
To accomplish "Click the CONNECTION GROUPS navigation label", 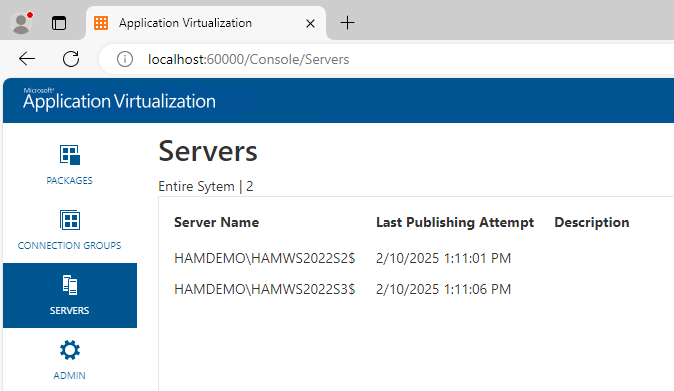I will pos(70,245).
